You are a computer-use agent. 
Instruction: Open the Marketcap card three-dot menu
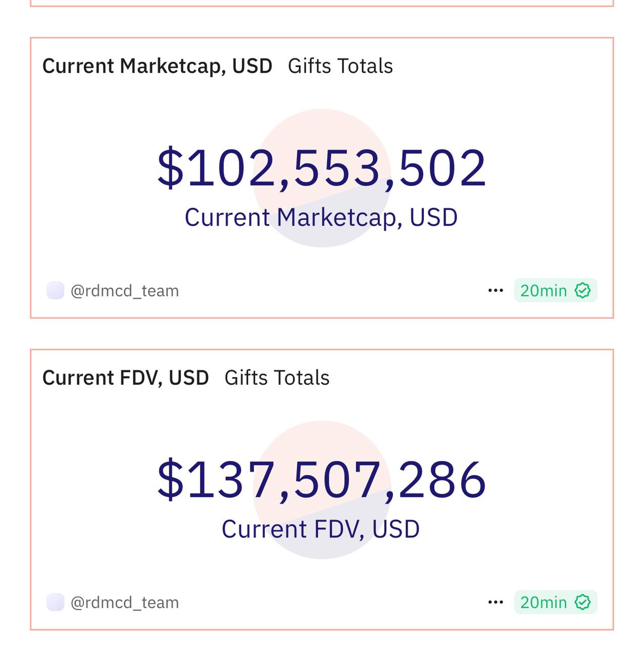(x=496, y=291)
